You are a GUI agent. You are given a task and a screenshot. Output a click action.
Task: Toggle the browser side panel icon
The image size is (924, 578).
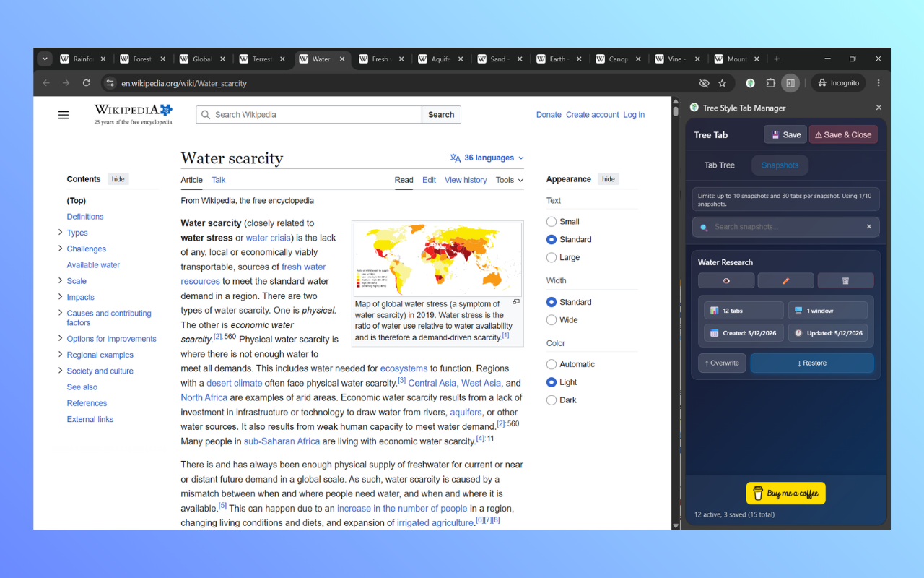coord(790,83)
